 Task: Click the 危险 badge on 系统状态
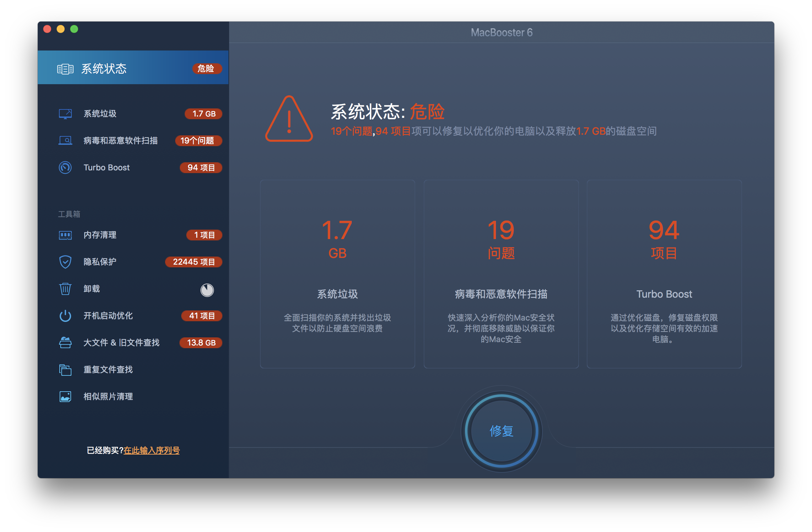207,69
